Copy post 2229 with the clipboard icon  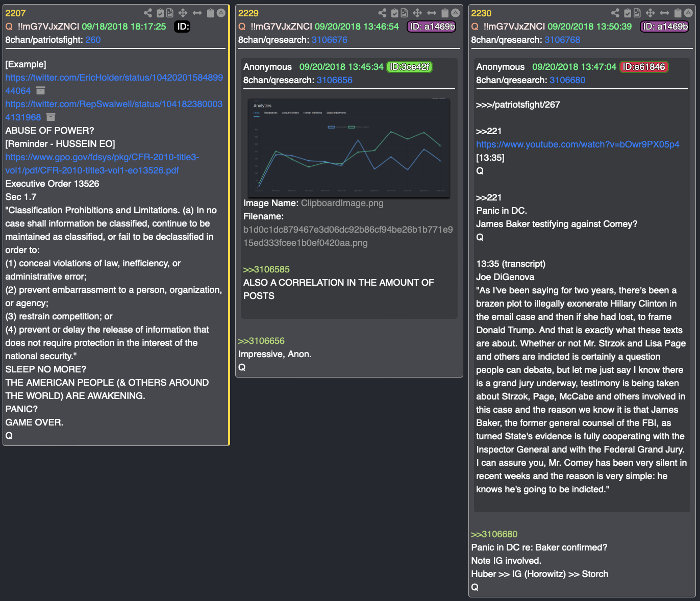(x=445, y=13)
